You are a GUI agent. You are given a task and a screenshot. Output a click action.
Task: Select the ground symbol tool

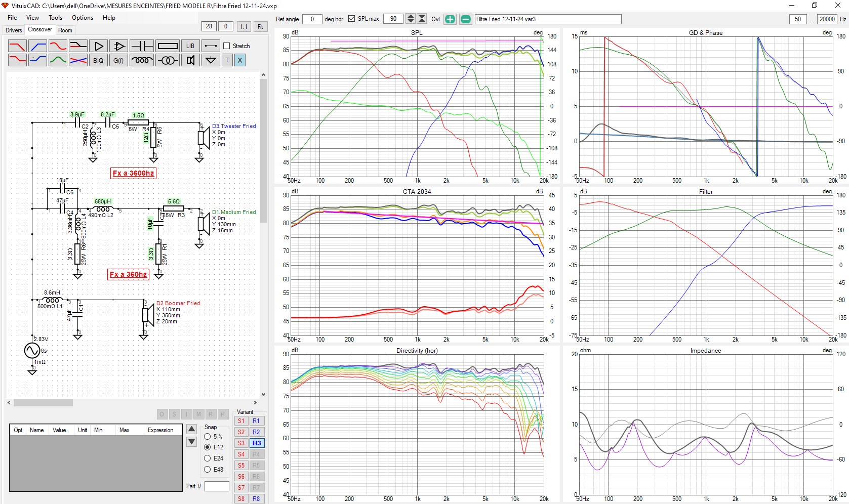coord(211,60)
